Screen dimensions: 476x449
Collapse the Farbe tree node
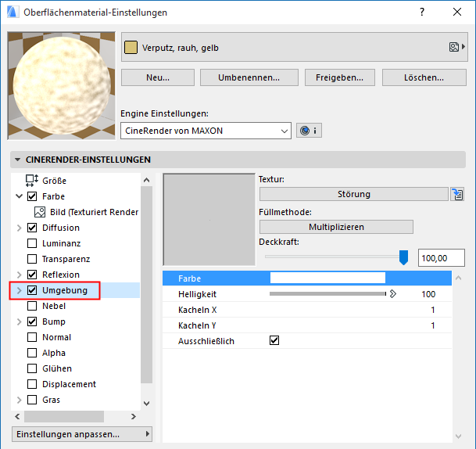pyautogui.click(x=19, y=196)
